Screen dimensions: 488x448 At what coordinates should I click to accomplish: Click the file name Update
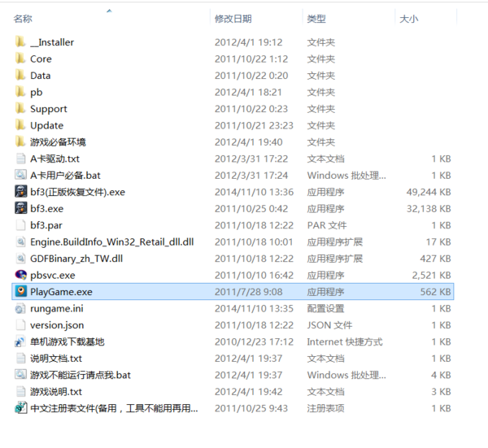[46, 125]
